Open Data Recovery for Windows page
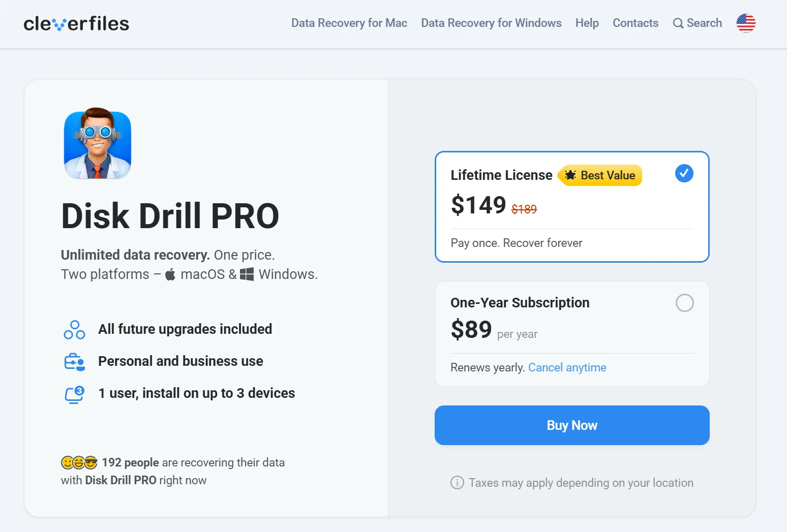The width and height of the screenshot is (787, 532). 491,23
